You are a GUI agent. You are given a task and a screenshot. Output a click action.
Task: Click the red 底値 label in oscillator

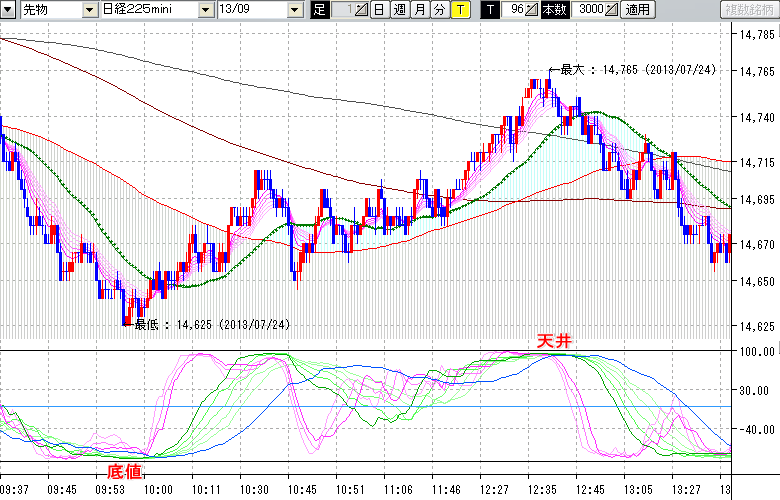[125, 470]
